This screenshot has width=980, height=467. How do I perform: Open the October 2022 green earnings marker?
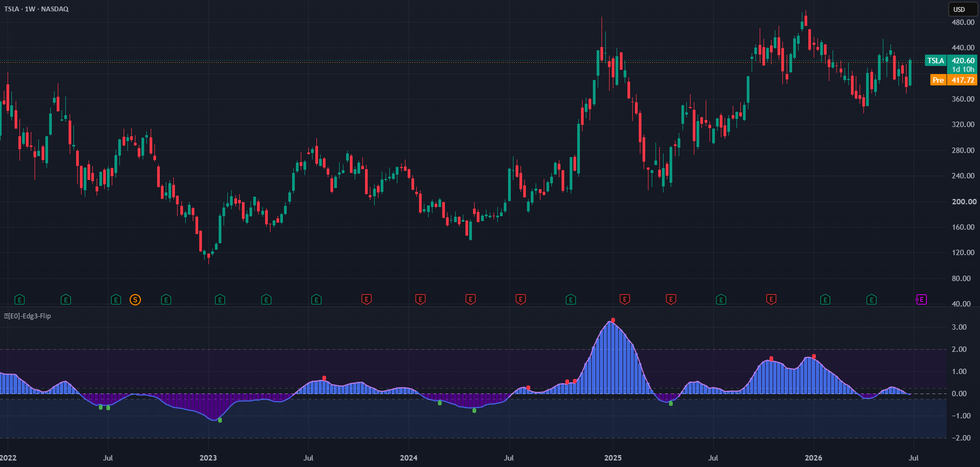tap(166, 299)
